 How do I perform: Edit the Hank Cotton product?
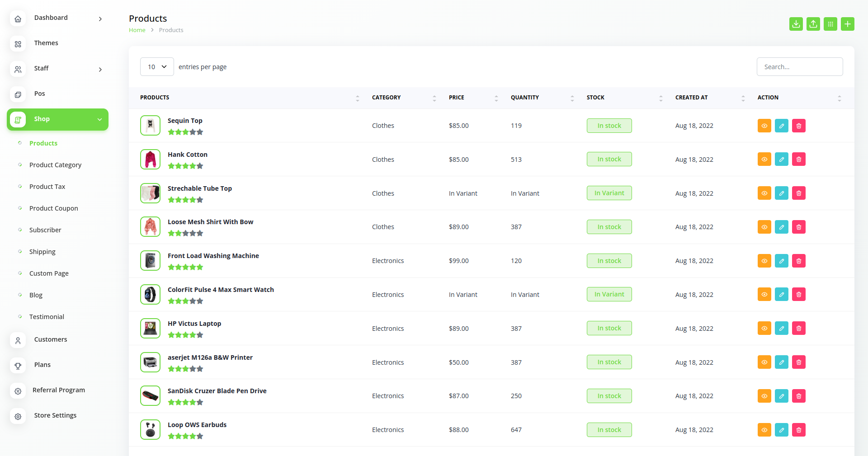(781, 160)
